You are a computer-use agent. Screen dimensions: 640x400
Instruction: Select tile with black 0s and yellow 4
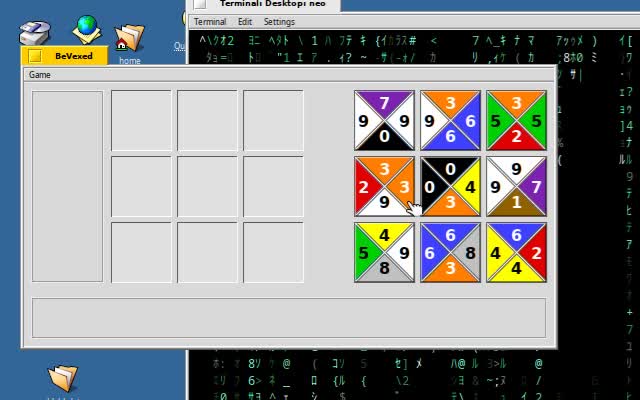451,187
